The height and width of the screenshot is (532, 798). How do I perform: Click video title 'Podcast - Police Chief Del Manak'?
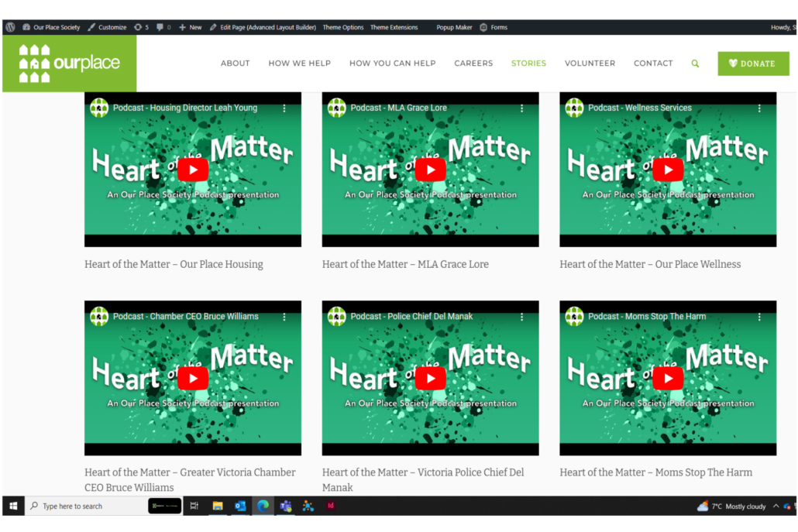point(411,317)
